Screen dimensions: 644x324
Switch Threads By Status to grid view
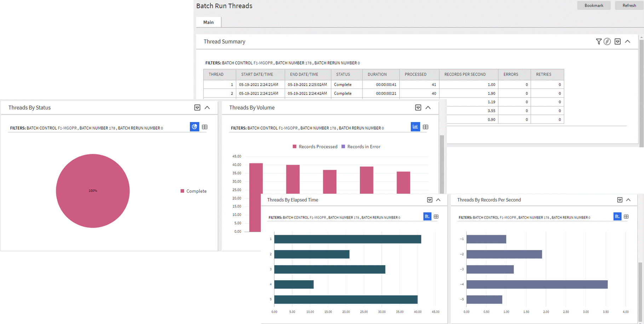pyautogui.click(x=205, y=126)
